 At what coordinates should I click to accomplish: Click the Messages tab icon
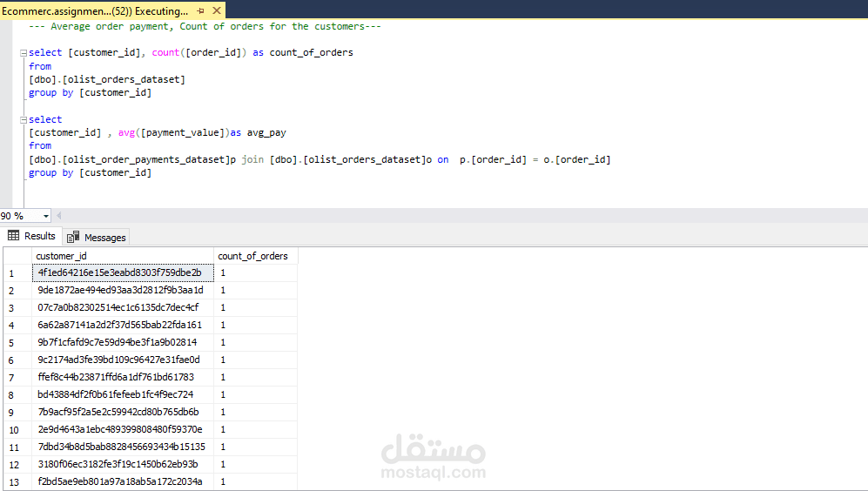coord(73,237)
